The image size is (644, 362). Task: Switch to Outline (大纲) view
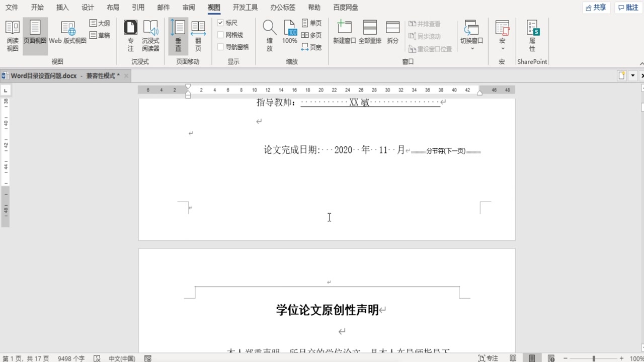pyautogui.click(x=100, y=23)
